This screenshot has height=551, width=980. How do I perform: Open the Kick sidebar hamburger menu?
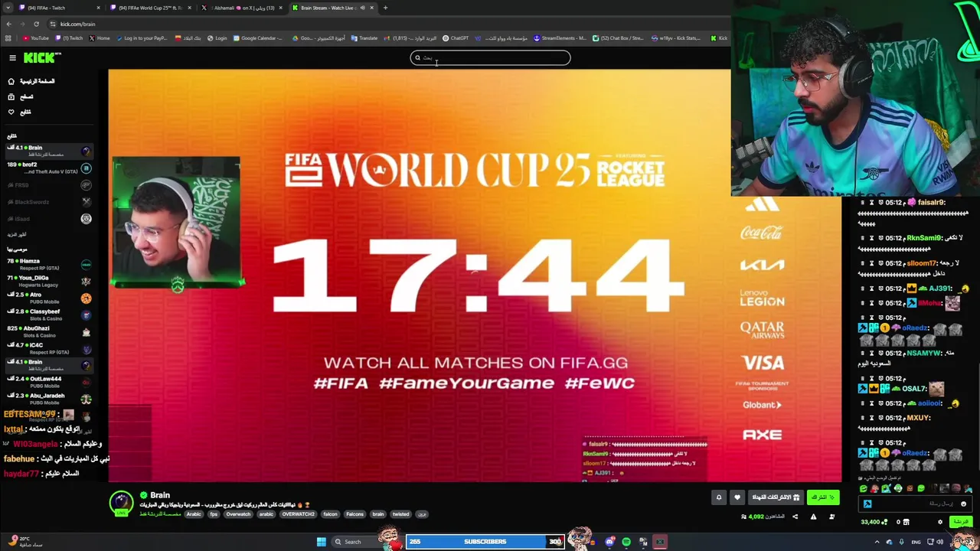12,58
